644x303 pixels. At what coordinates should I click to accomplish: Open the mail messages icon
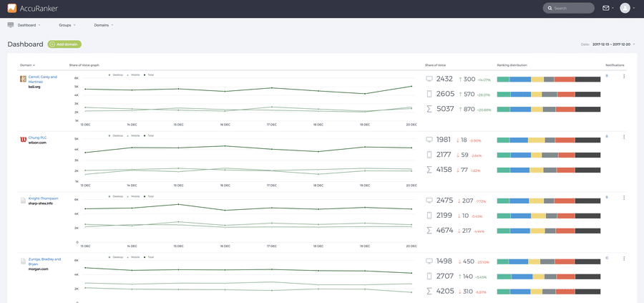point(606,9)
